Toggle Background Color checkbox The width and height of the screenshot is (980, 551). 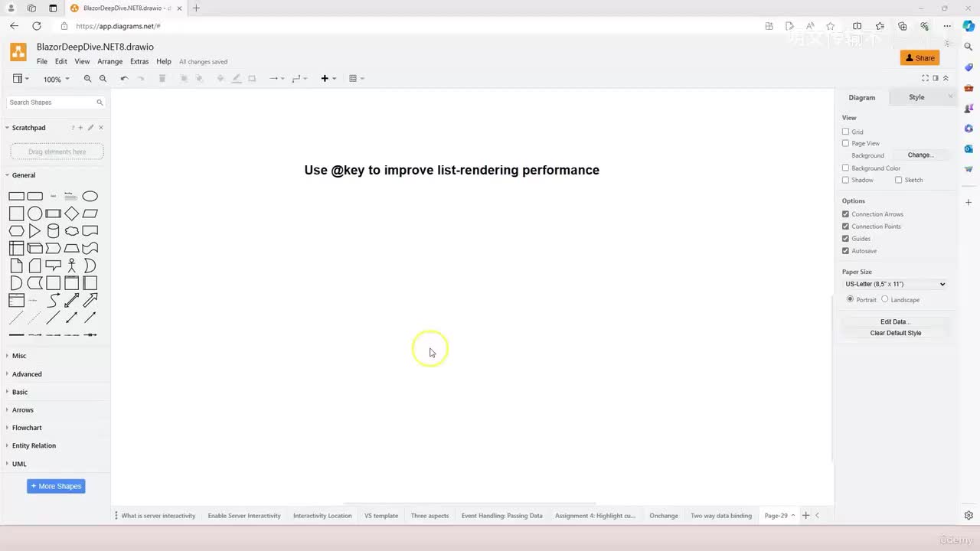(845, 168)
